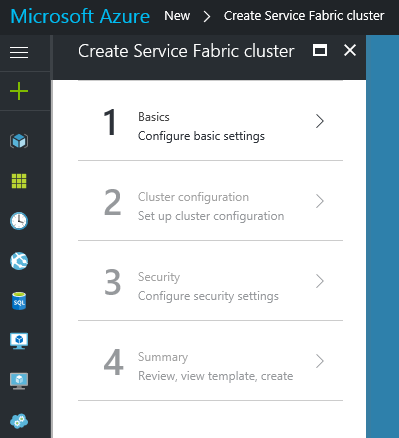Expand the Summary step chevron
This screenshot has height=438, width=399.
320,361
